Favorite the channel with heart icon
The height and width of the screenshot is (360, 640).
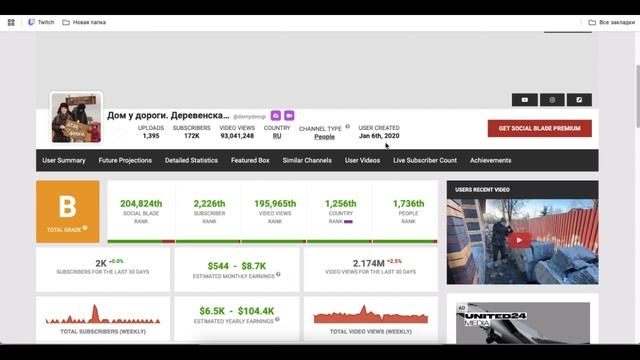(x=118, y=133)
